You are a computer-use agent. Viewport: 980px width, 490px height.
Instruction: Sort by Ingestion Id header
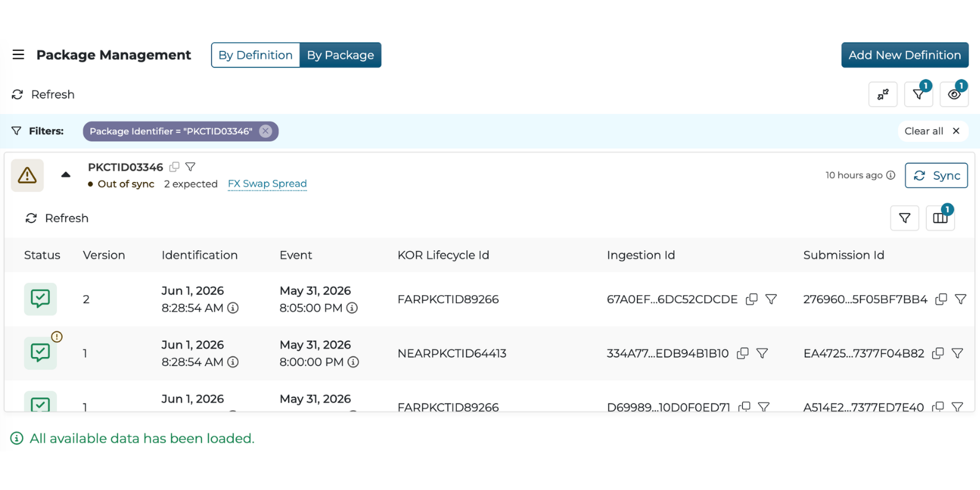click(641, 255)
